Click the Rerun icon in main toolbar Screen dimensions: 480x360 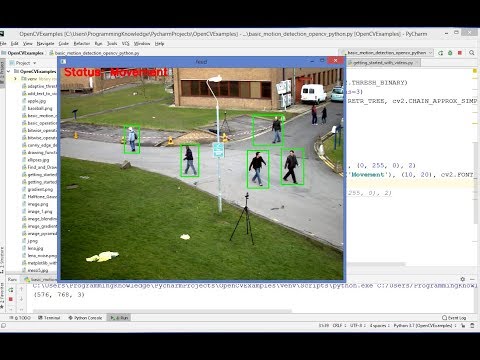click(441, 53)
